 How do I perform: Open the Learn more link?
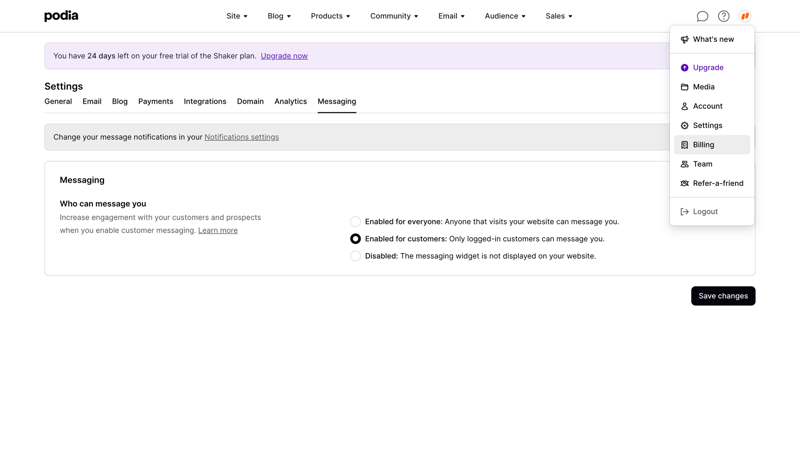(x=218, y=231)
